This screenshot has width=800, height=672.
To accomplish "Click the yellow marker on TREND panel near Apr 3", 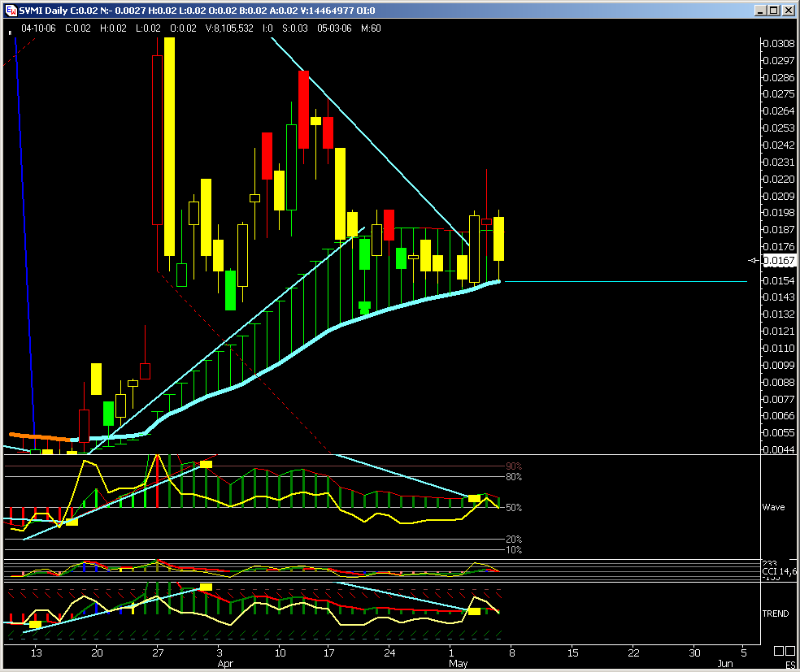I will (206, 587).
